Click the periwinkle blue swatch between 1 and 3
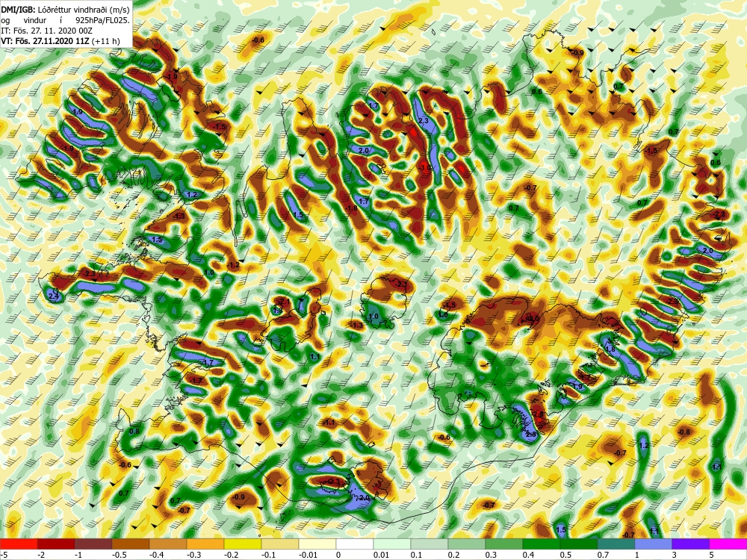 (654, 544)
